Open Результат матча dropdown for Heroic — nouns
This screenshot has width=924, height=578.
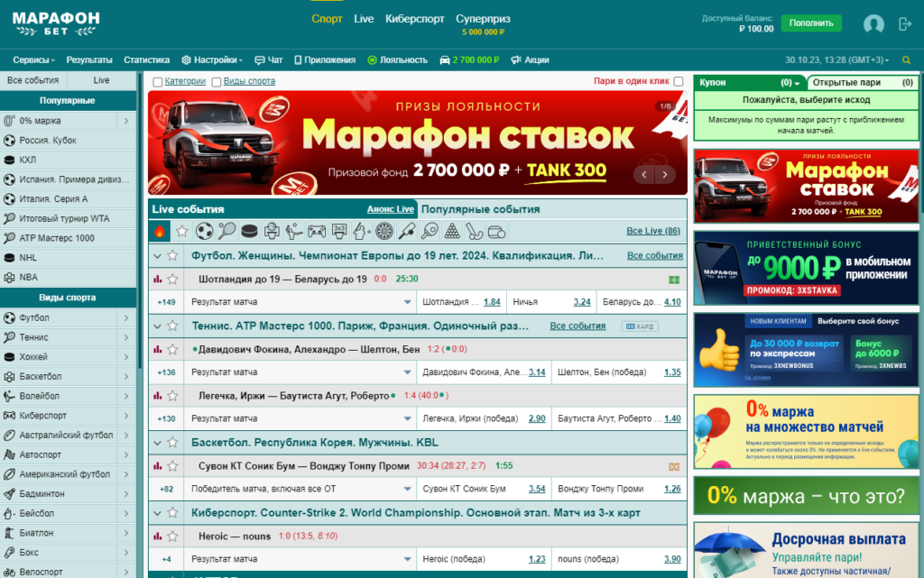[x=300, y=559]
